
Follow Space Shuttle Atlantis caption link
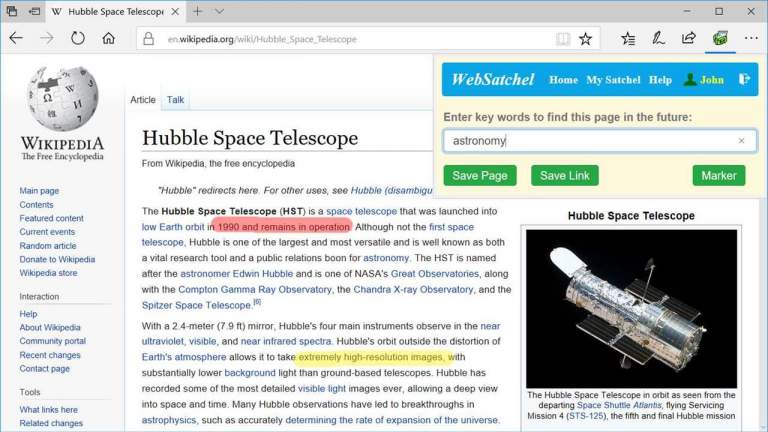point(619,405)
